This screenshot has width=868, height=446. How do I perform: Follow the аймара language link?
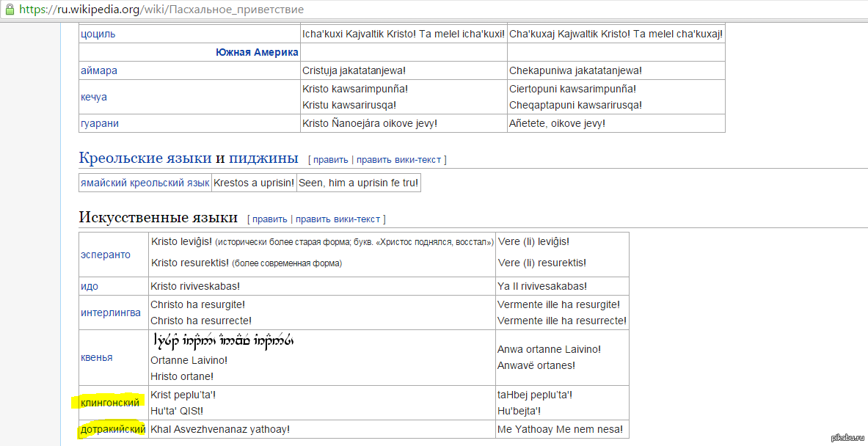click(x=99, y=70)
